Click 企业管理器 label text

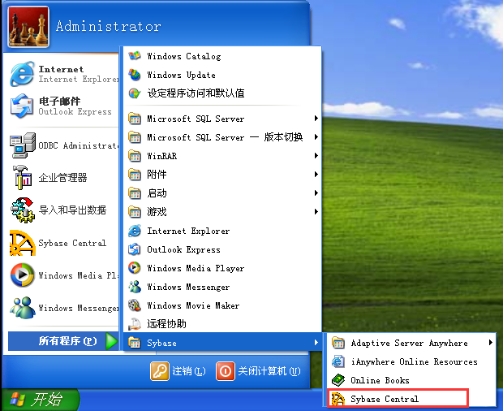tap(63, 177)
